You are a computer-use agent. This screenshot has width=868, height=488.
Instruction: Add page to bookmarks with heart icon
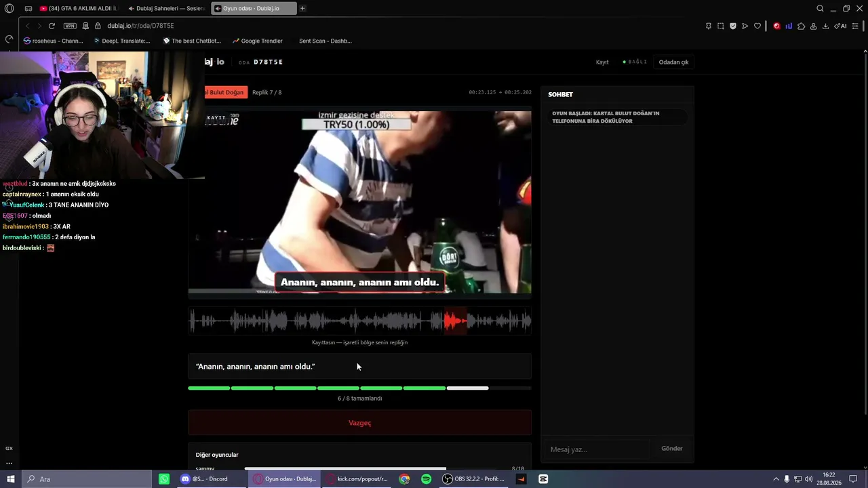tap(757, 26)
